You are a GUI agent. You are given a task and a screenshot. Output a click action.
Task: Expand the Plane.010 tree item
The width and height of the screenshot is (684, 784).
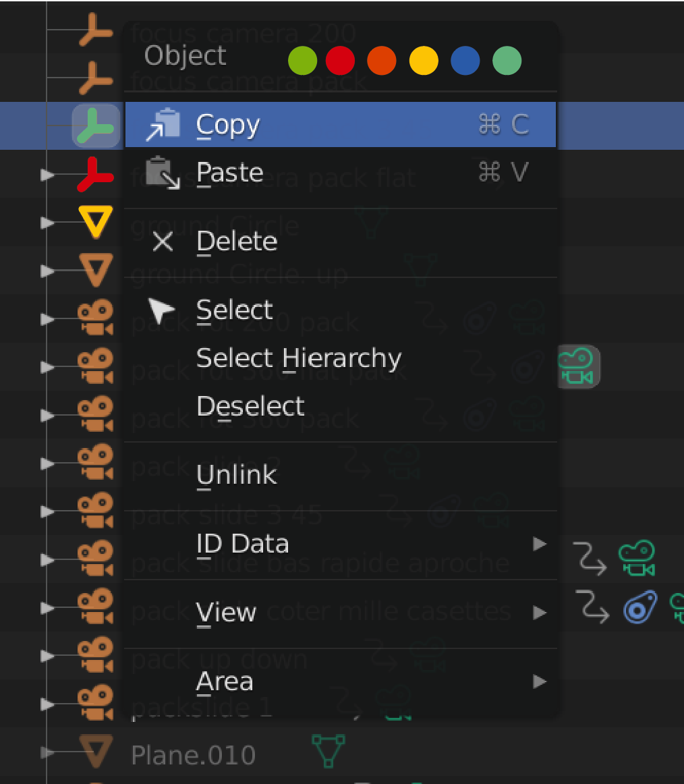pyautogui.click(x=47, y=752)
